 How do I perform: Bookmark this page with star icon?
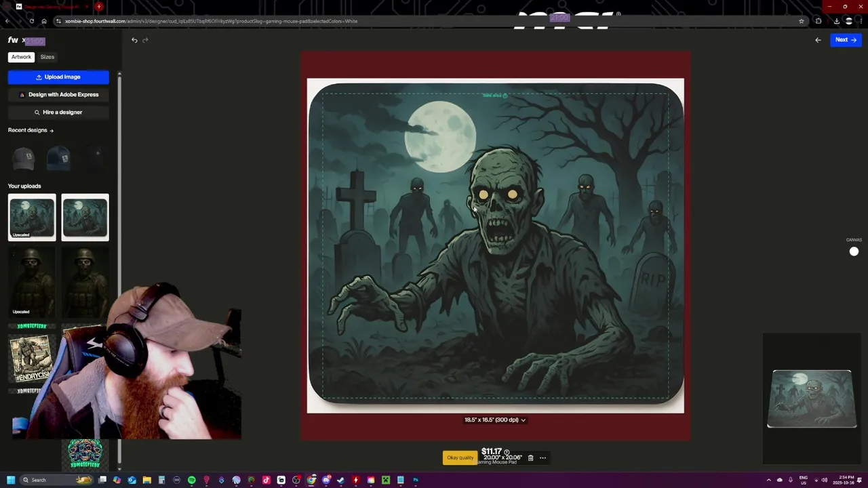click(802, 21)
